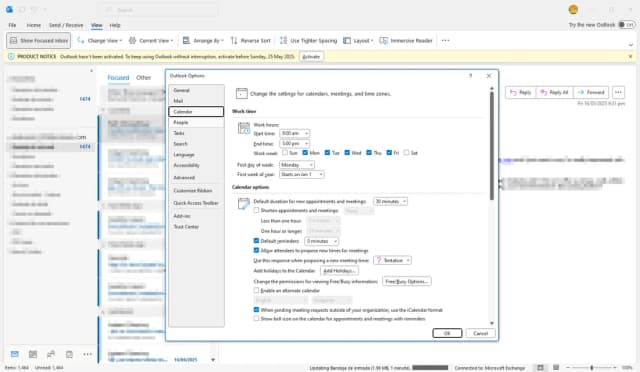
Task: Select General in Outlook Options
Action: click(x=196, y=90)
